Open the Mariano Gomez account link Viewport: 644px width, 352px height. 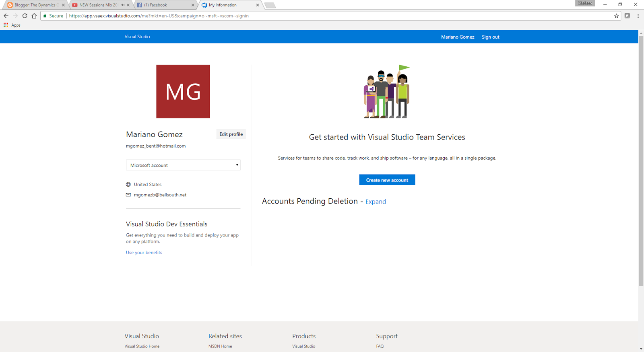pos(458,37)
